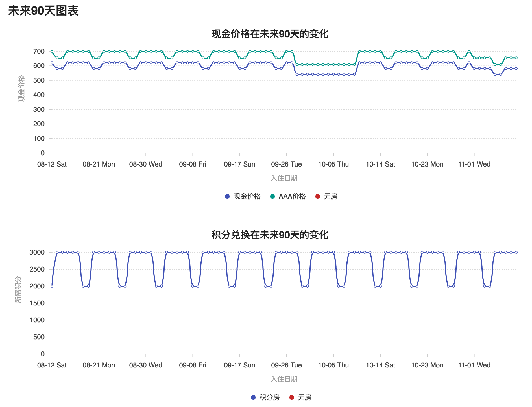532x407 pixels.
Task: Click the 所需积分 vertical axis title
Action: click(x=18, y=290)
